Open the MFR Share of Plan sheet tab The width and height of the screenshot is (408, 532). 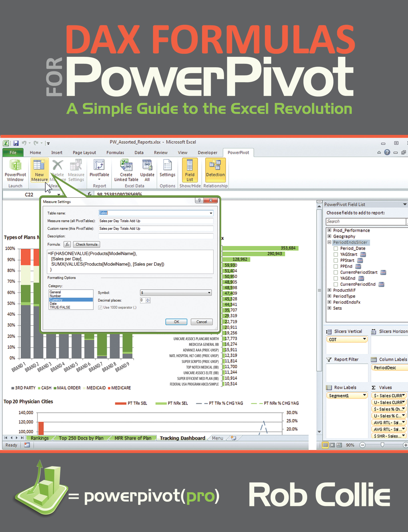[133, 438]
